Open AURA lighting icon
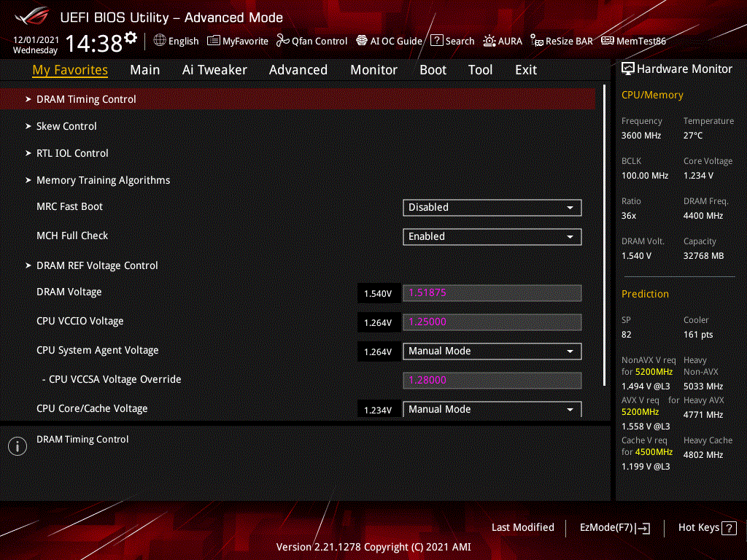The image size is (747, 560). pyautogui.click(x=489, y=41)
